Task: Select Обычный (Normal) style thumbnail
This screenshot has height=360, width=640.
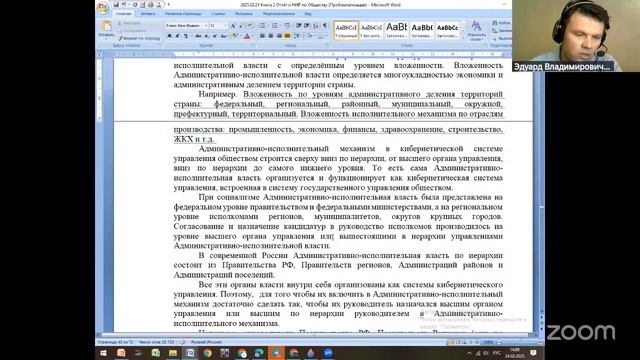Action: 346,30
